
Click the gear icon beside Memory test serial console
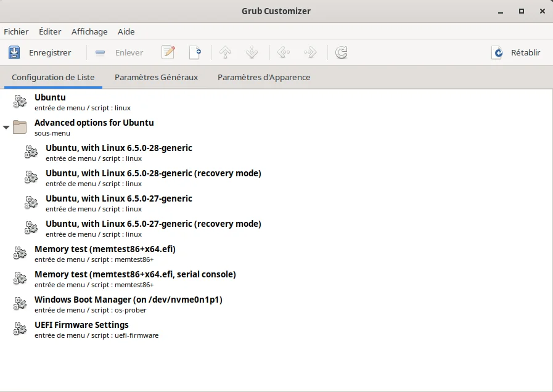coord(20,279)
